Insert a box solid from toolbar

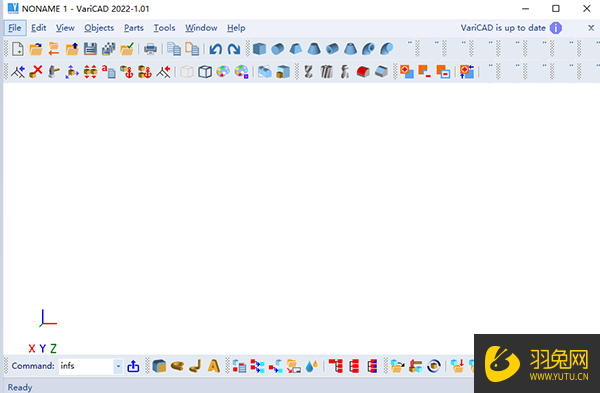[259, 49]
